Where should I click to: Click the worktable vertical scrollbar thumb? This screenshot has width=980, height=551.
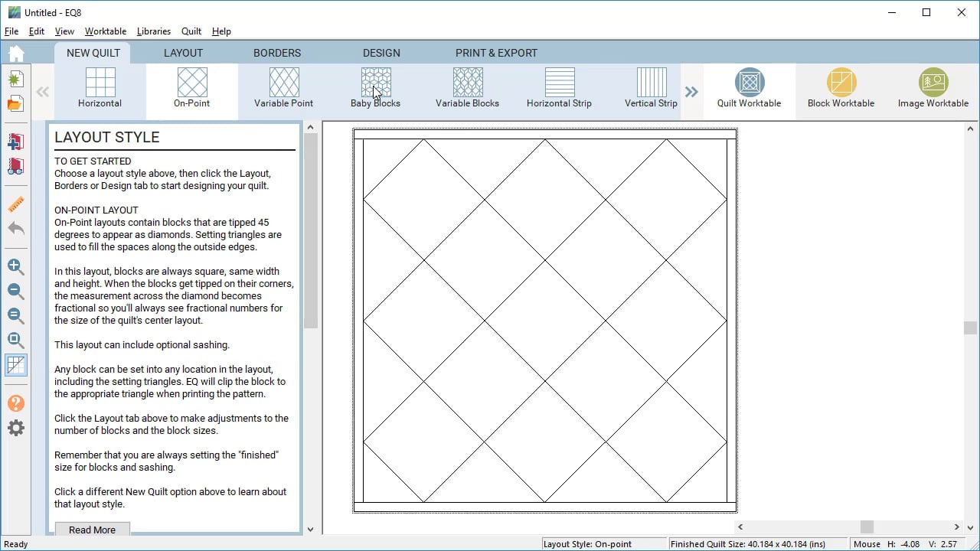pos(970,328)
